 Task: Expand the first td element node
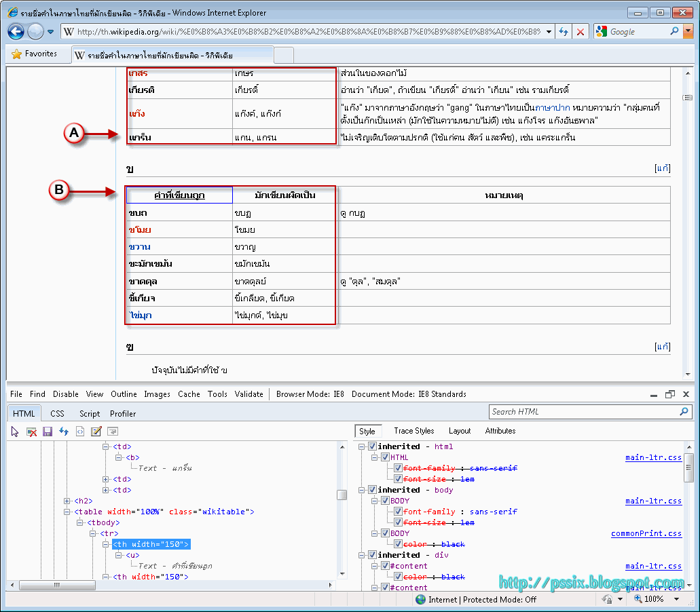pyautogui.click(x=105, y=479)
